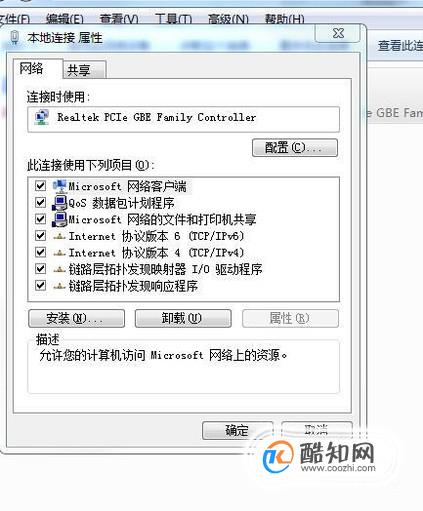Confirm with the 确定 button
This screenshot has width=423, height=511.
[237, 430]
